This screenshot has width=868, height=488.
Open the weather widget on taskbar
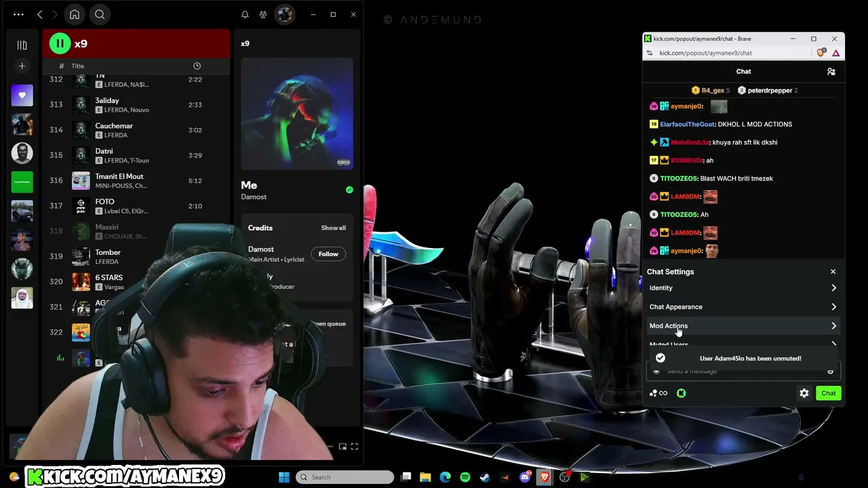pyautogui.click(x=14, y=477)
